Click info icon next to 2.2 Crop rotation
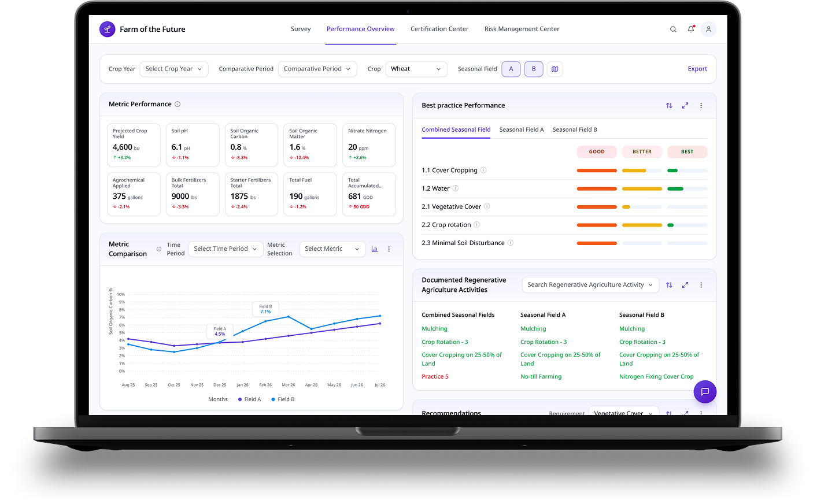The image size is (817, 504). [477, 225]
